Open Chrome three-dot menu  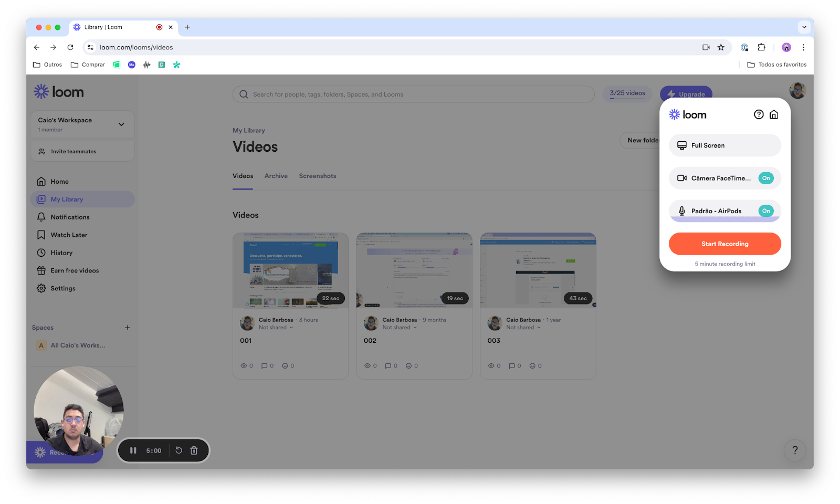point(803,47)
